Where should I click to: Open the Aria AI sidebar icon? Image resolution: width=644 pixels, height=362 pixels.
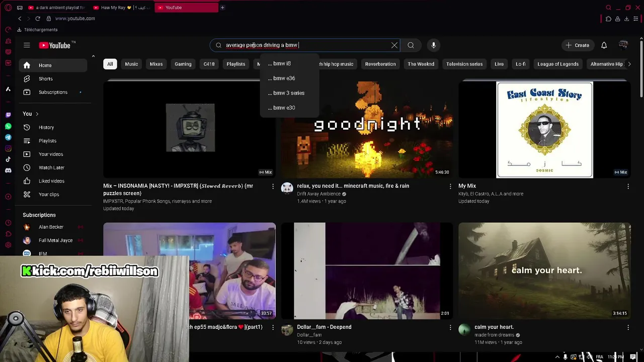8,89
